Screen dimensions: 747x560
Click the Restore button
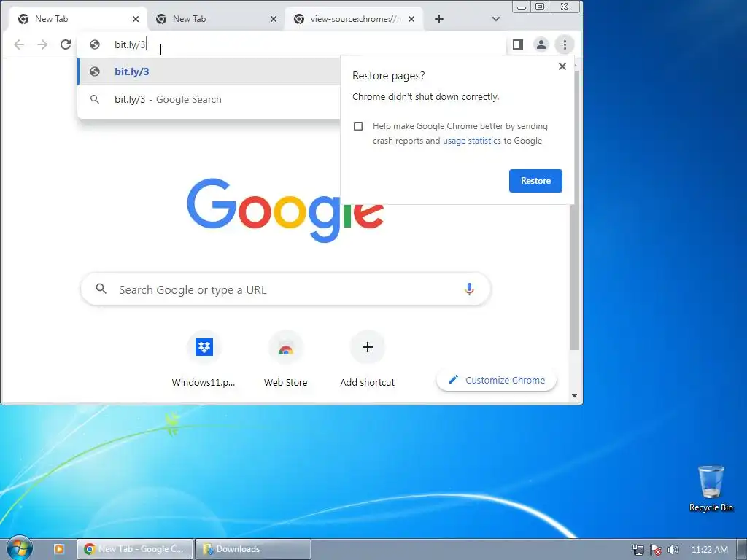tap(535, 181)
